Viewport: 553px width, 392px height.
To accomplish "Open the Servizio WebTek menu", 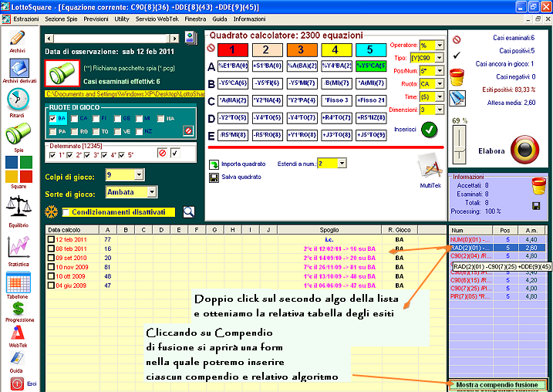I will point(157,19).
